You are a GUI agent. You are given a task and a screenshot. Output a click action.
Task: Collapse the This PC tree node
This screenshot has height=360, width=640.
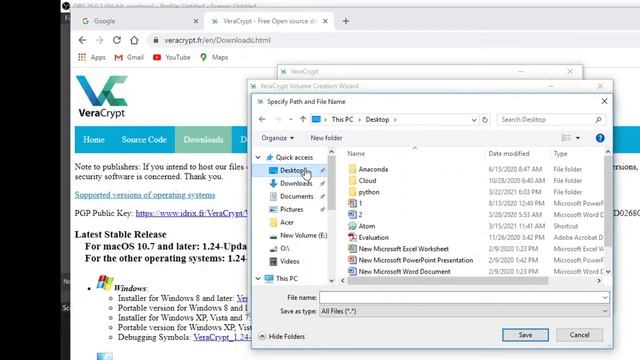pos(258,278)
